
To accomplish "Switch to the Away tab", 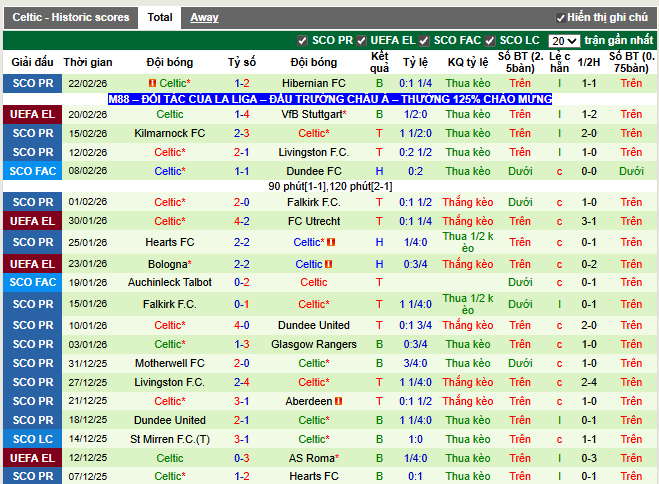I will (x=204, y=17).
